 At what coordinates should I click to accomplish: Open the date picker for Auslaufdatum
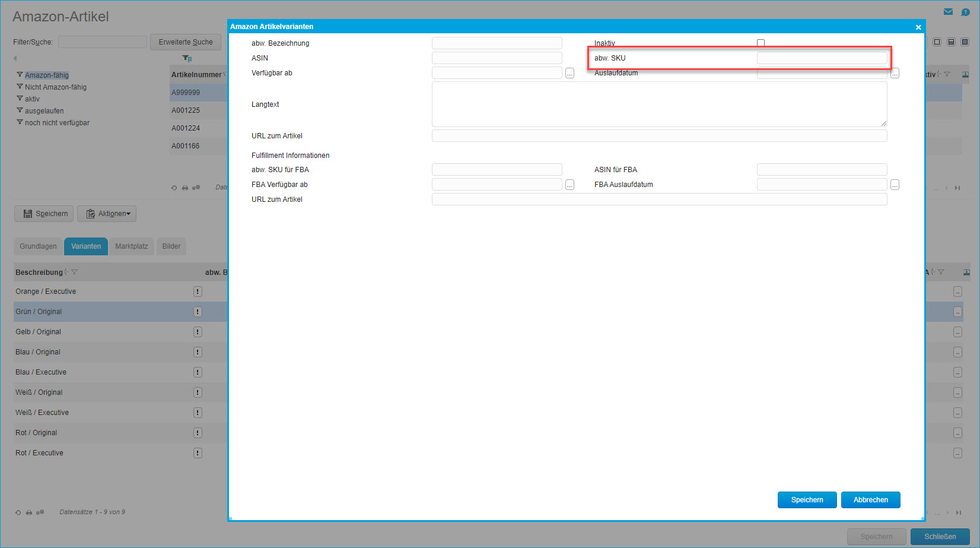click(895, 73)
